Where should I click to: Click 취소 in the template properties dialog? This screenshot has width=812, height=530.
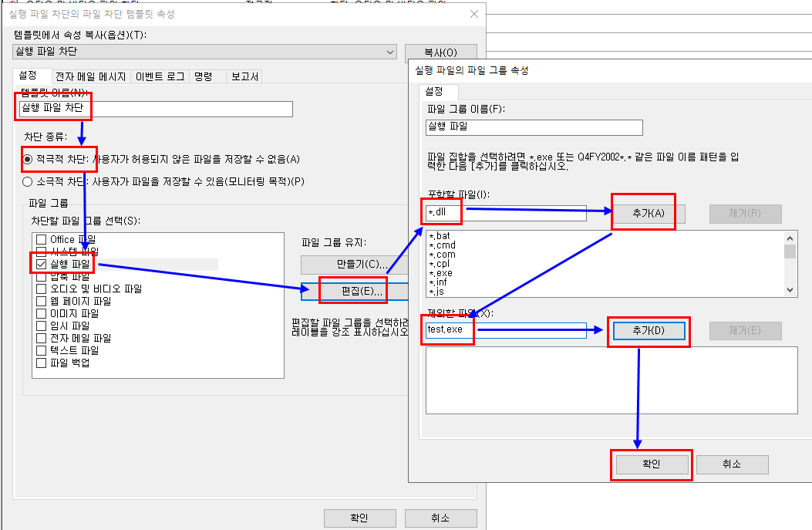440,518
